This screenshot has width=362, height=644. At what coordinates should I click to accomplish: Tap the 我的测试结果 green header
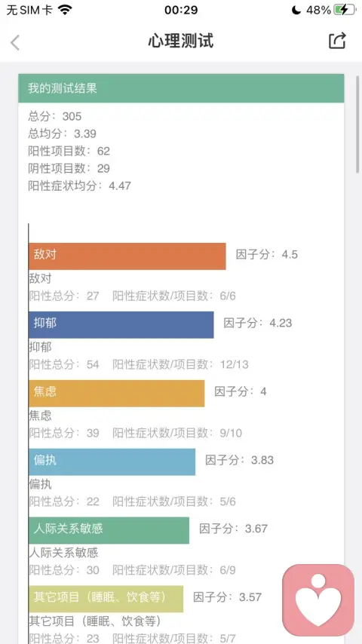[x=181, y=88]
